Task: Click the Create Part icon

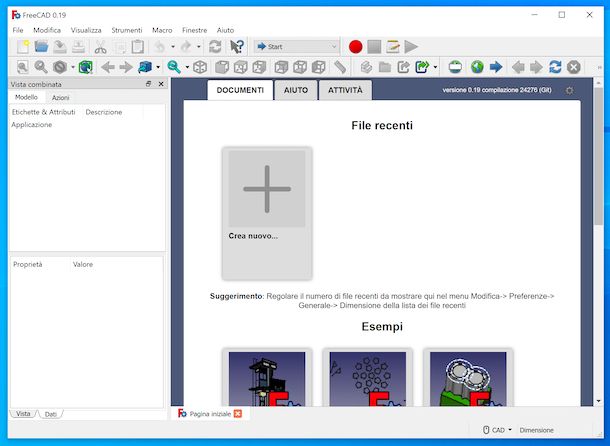Action: pos(366,67)
